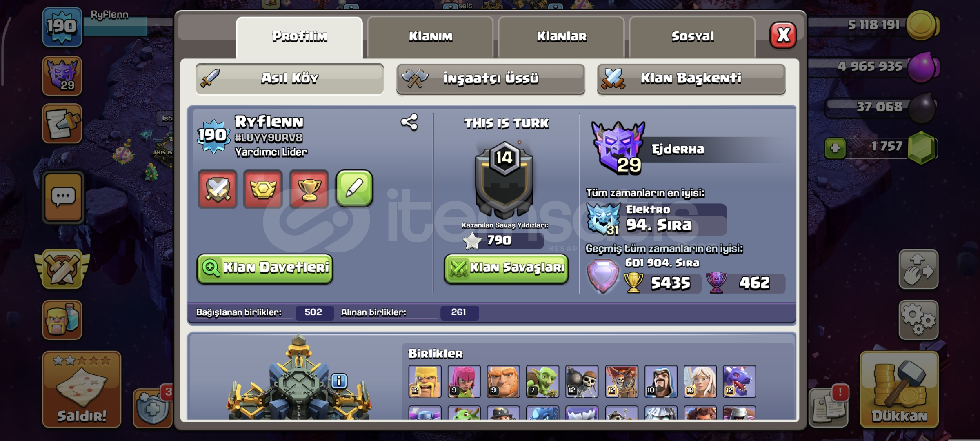The height and width of the screenshot is (441, 980).
Task: Click the gold trophy badge icon
Action: tap(309, 189)
